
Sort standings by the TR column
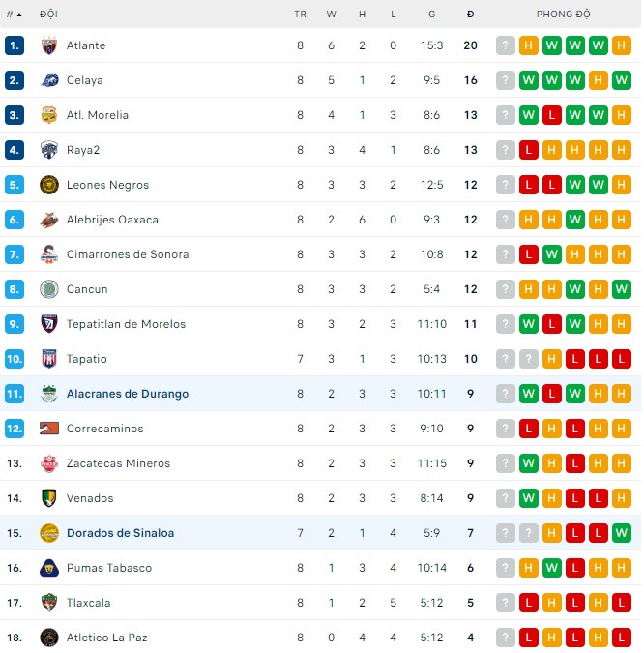click(300, 15)
